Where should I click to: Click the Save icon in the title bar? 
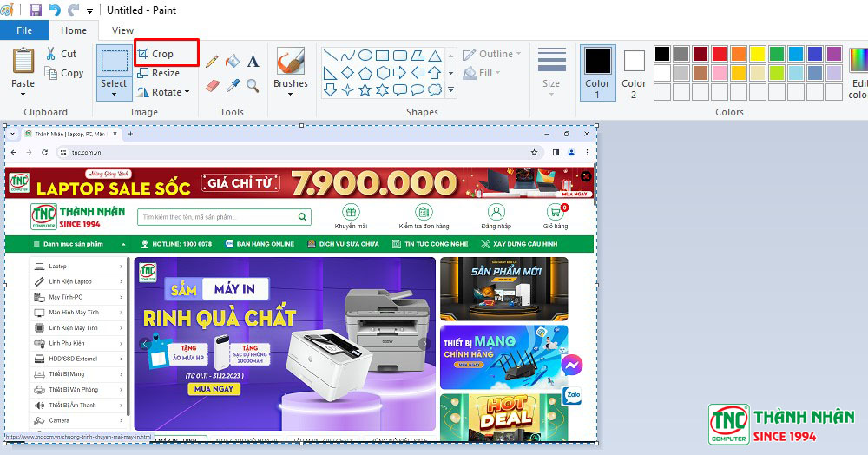36,10
